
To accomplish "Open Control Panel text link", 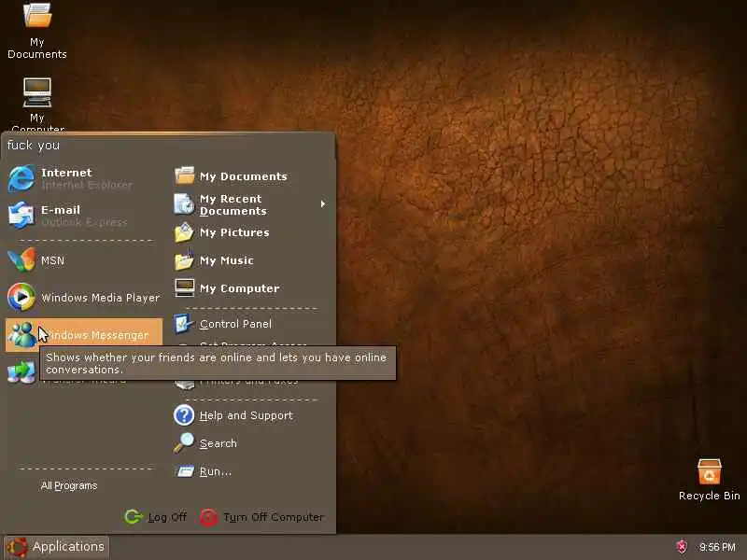I will click(x=235, y=324).
